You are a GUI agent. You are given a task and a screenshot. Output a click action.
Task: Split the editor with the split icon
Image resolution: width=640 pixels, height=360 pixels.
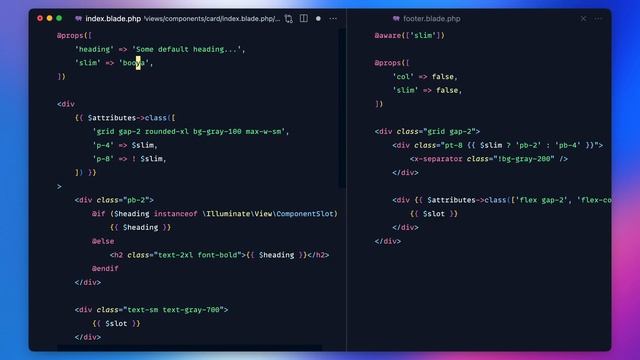[x=304, y=18]
